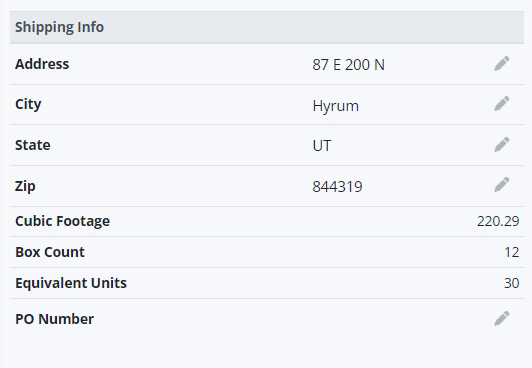Image resolution: width=532 pixels, height=368 pixels.
Task: Edit the Address field with the pencil icon
Action: click(502, 63)
